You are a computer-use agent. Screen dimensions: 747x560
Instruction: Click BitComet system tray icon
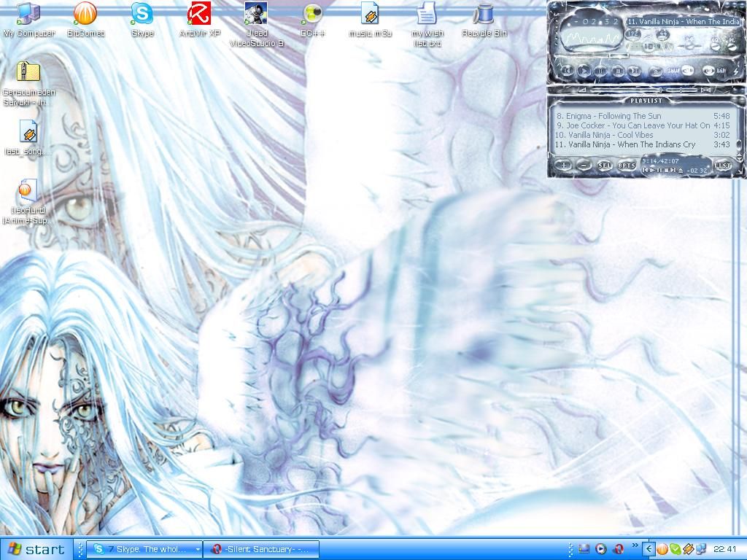coord(662,550)
